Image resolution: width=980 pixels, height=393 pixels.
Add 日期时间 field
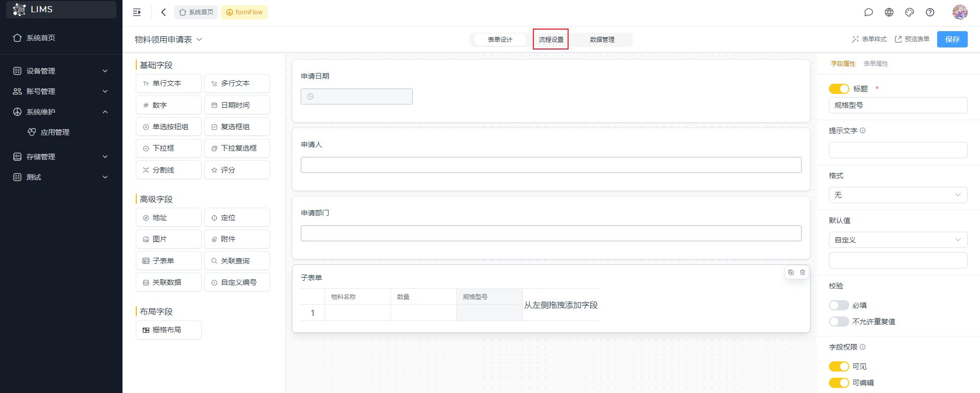tap(237, 105)
